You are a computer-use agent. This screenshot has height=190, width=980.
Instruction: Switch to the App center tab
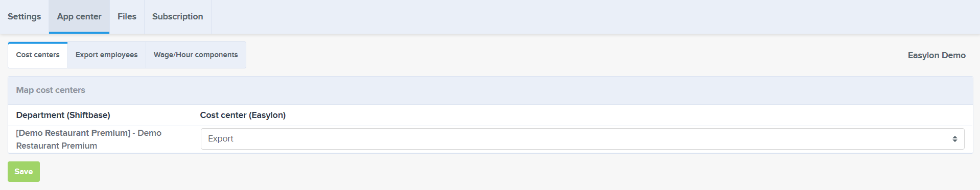[79, 17]
